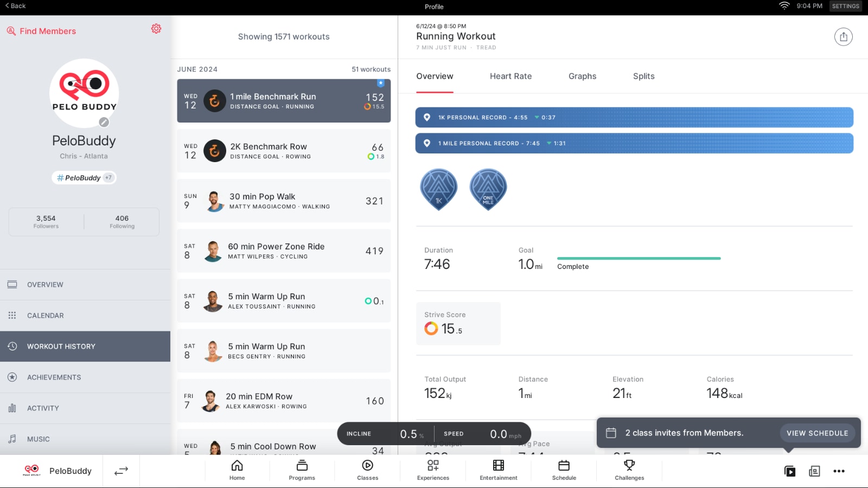Tap the switch profile arrows icon

(x=121, y=471)
